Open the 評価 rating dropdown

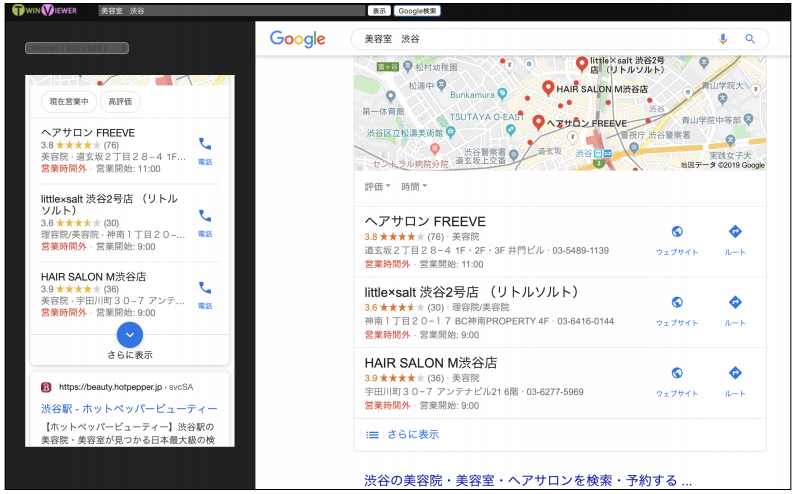point(377,187)
